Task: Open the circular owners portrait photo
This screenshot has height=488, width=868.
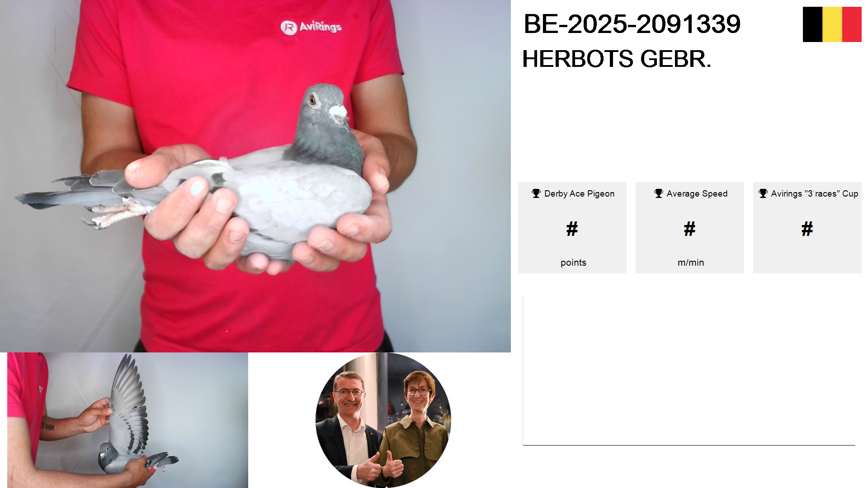Action: click(383, 420)
